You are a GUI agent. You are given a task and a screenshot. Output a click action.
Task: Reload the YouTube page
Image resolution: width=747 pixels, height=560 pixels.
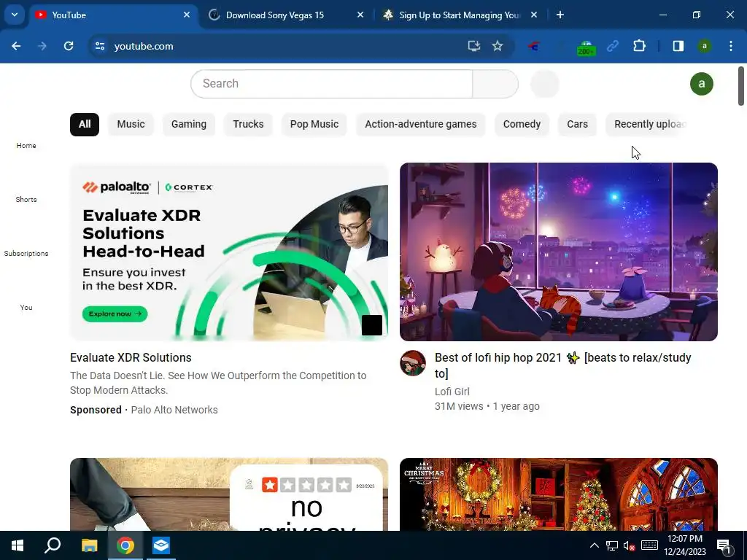coord(69,46)
